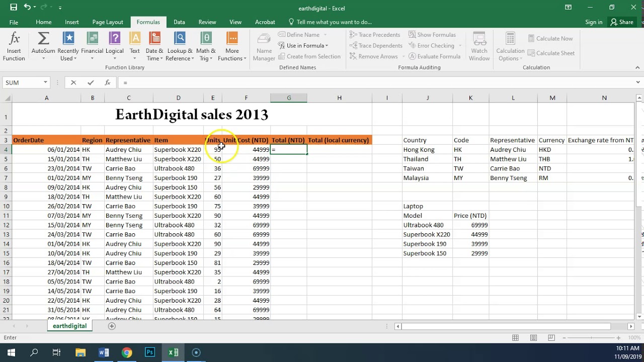Open Calculation Options icon
Viewport: 644px width, 362px height.
[510, 39]
